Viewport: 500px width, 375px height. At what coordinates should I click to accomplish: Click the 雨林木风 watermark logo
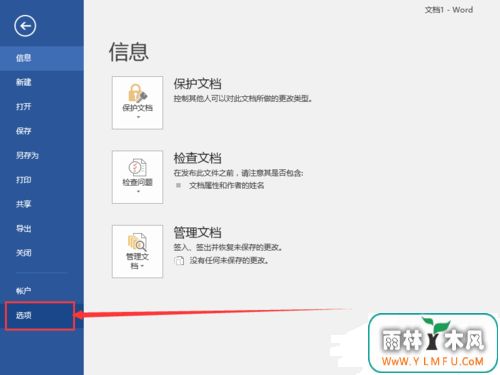(x=433, y=343)
